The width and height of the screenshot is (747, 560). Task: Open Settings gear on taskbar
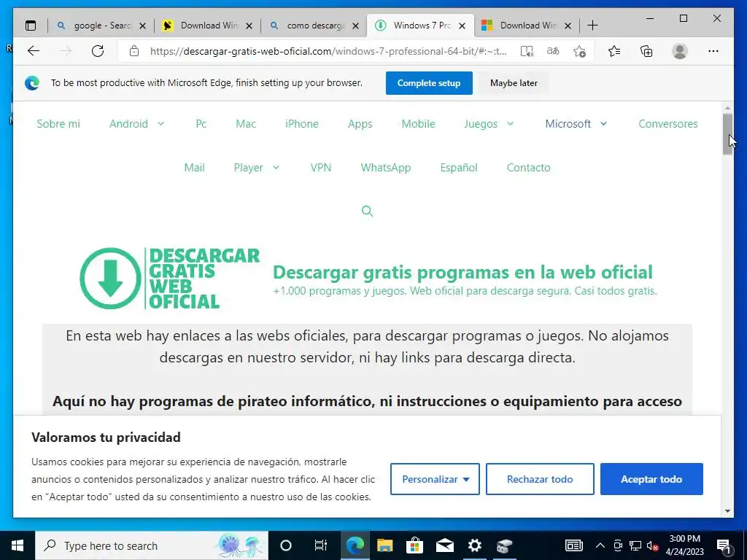pos(474,545)
